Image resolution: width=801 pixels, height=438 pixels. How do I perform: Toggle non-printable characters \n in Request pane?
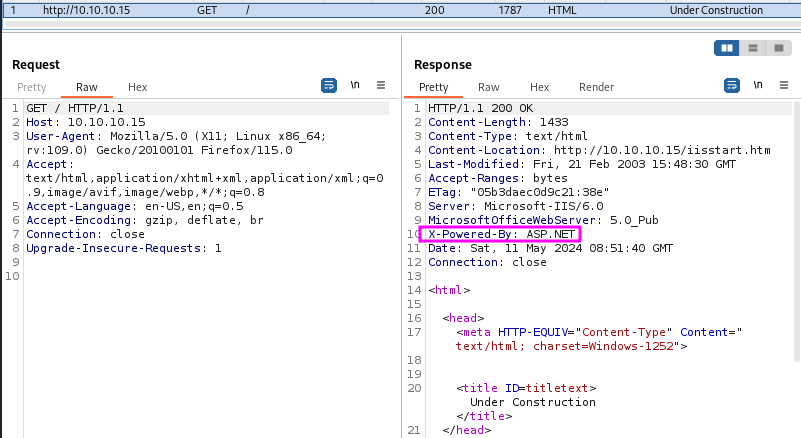(355, 85)
